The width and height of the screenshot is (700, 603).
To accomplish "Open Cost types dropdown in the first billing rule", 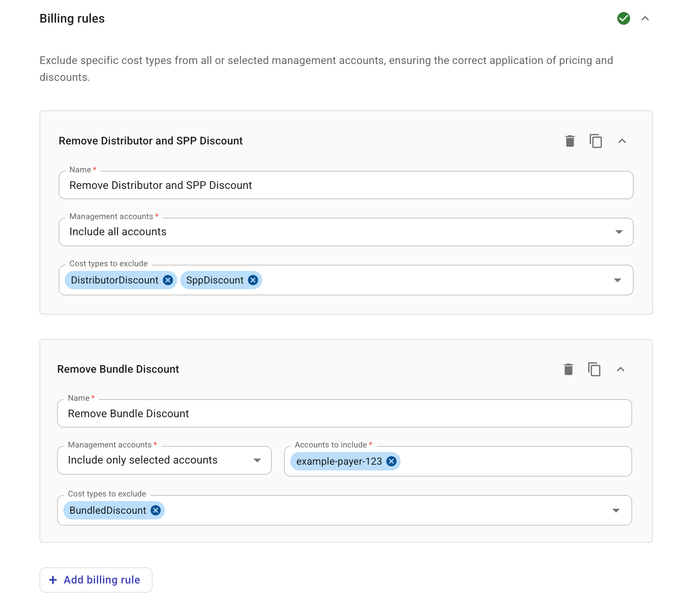I will click(618, 280).
